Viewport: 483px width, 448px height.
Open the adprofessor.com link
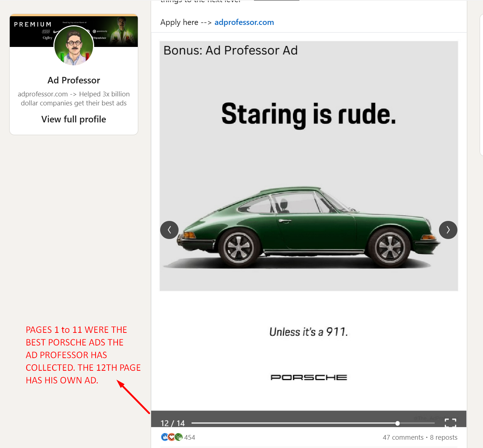click(244, 22)
